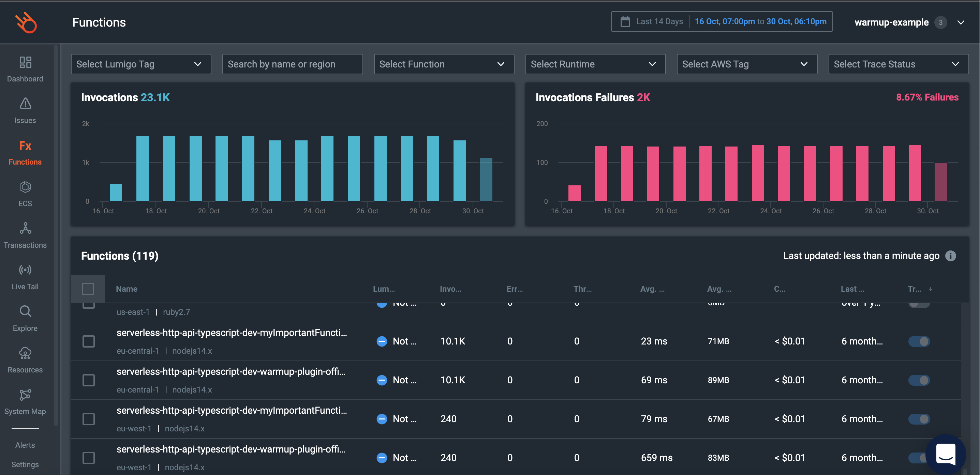This screenshot has height=475, width=980.
Task: Open the Issues warning triangle icon
Action: coord(25,104)
